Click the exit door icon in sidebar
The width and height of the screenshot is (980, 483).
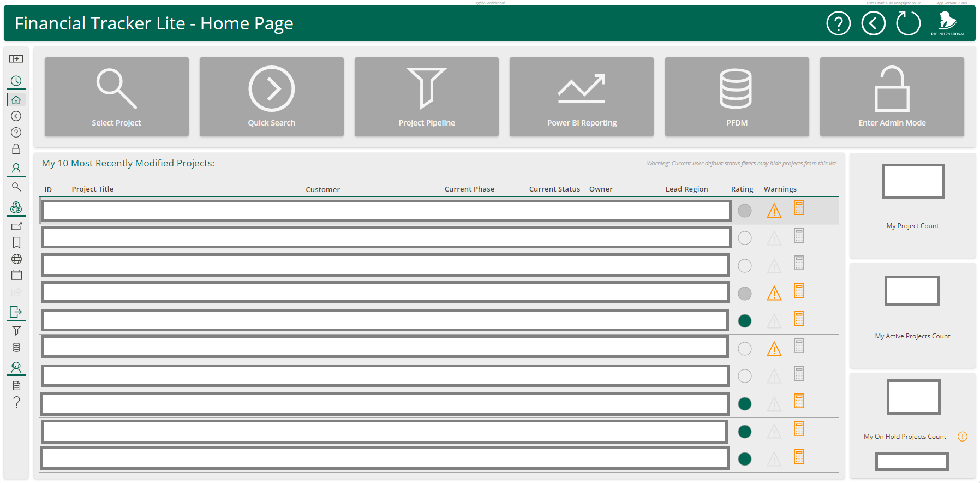pos(16,312)
